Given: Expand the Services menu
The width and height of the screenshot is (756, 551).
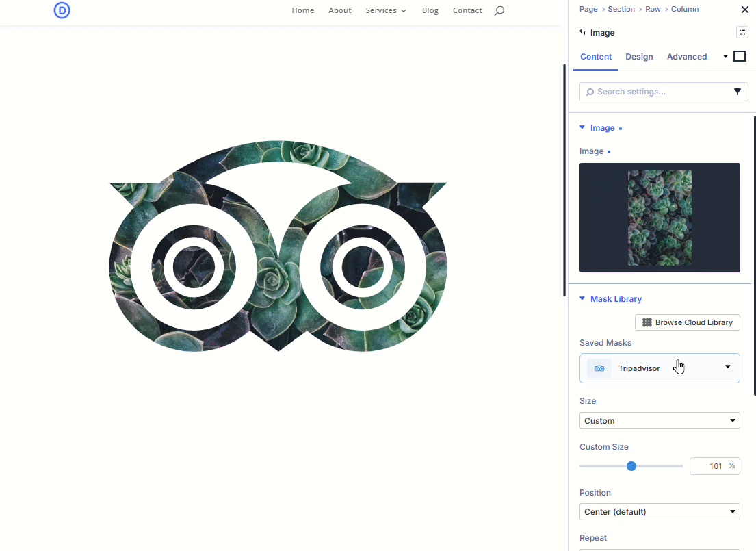Looking at the screenshot, I should pyautogui.click(x=386, y=10).
